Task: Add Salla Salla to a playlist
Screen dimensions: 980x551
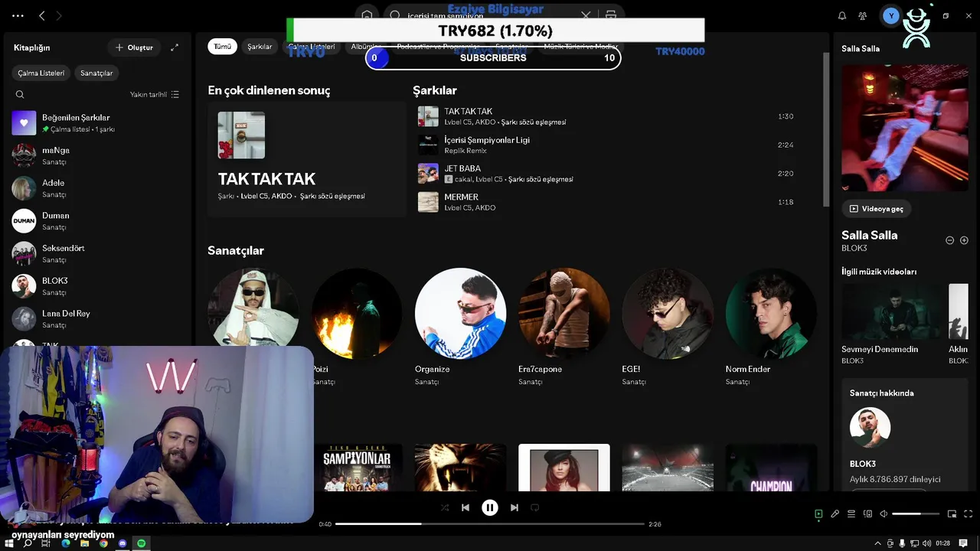Action: click(964, 240)
